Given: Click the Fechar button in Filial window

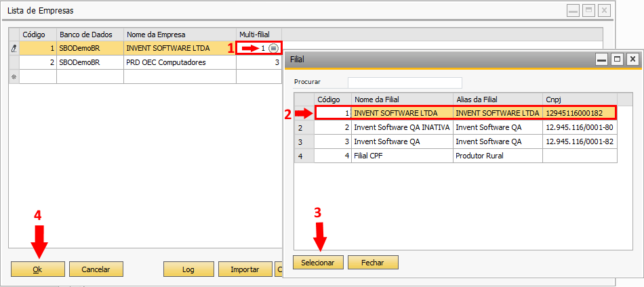Looking at the screenshot, I should pyautogui.click(x=373, y=263).
